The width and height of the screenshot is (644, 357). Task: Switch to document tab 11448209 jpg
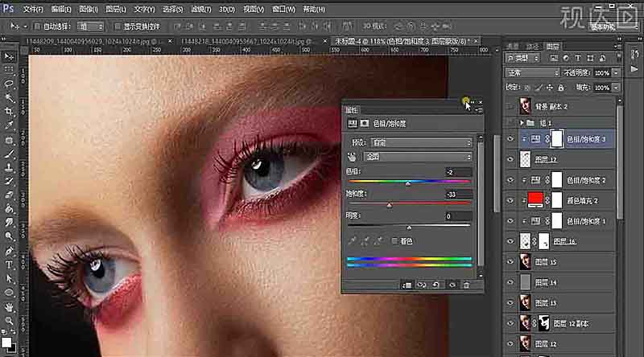click(x=93, y=41)
